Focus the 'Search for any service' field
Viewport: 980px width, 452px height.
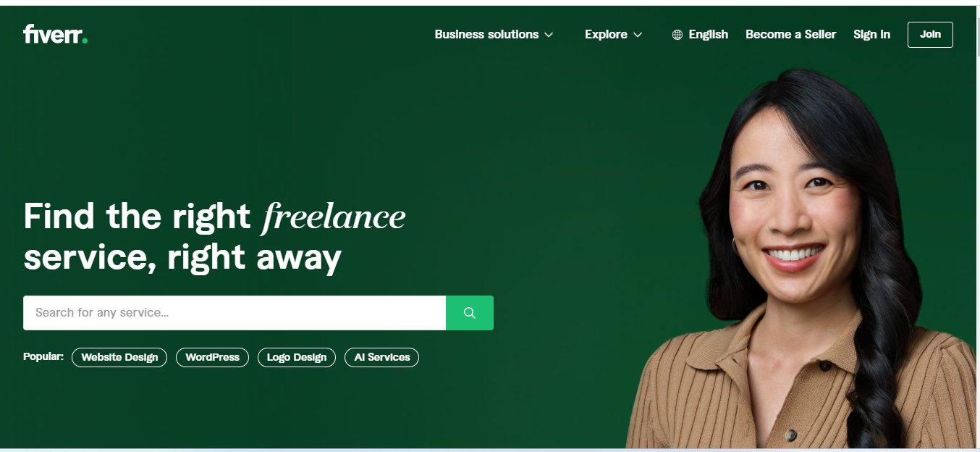pos(235,313)
